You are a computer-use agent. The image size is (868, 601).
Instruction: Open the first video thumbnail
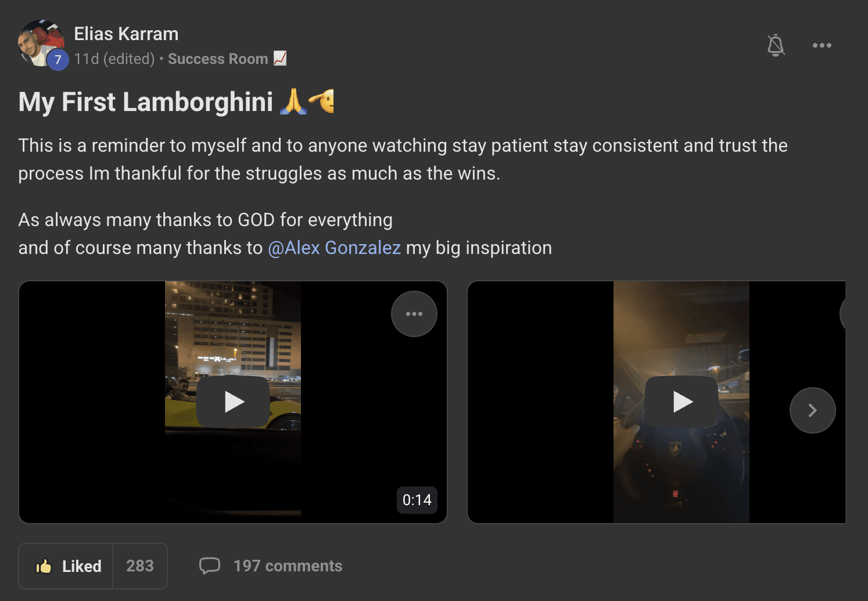[x=233, y=402]
